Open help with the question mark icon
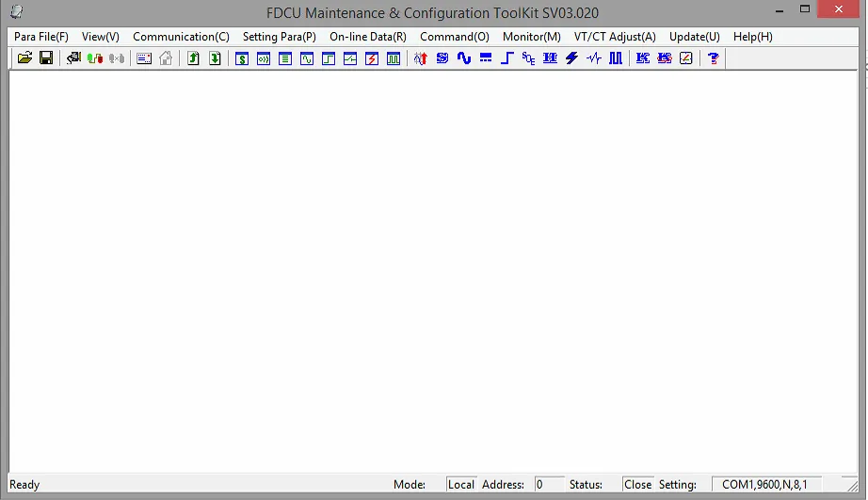The width and height of the screenshot is (868, 500). (713, 58)
